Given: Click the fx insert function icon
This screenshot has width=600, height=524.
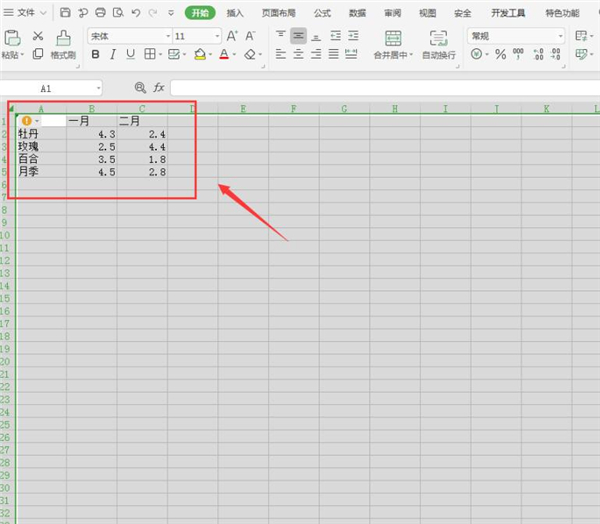Looking at the screenshot, I should (x=158, y=88).
